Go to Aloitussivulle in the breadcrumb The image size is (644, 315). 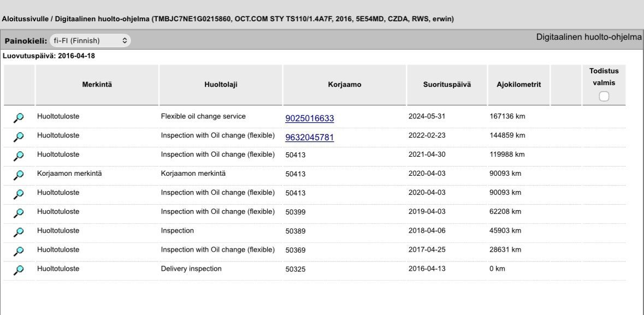[x=22, y=19]
